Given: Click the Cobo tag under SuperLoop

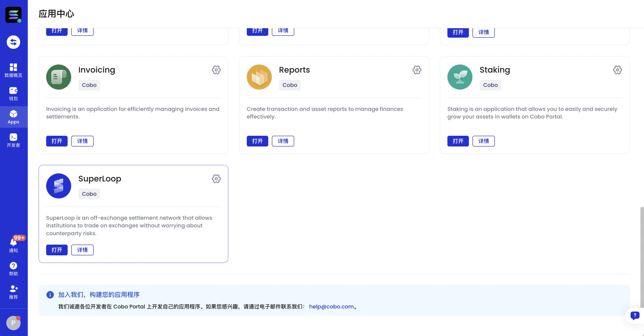Looking at the screenshot, I should [89, 194].
